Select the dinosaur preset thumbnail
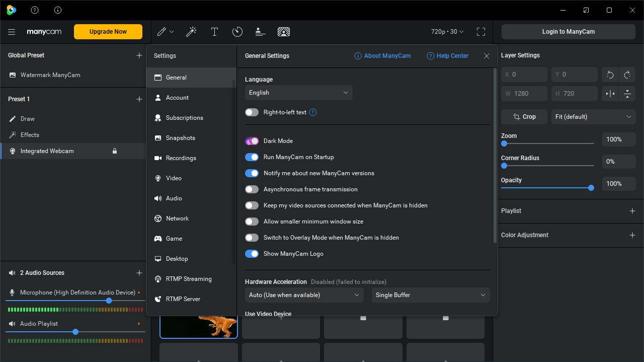 [199, 326]
